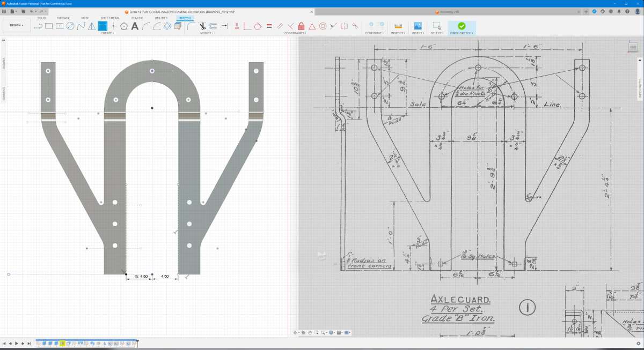
Task: Switch to the PLASTIC tab
Action: click(137, 18)
